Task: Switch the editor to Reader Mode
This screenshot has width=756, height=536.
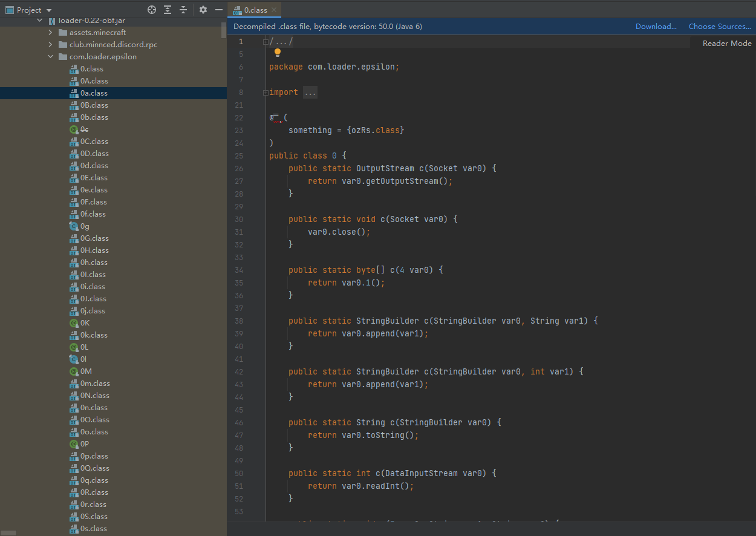Action: coord(727,43)
